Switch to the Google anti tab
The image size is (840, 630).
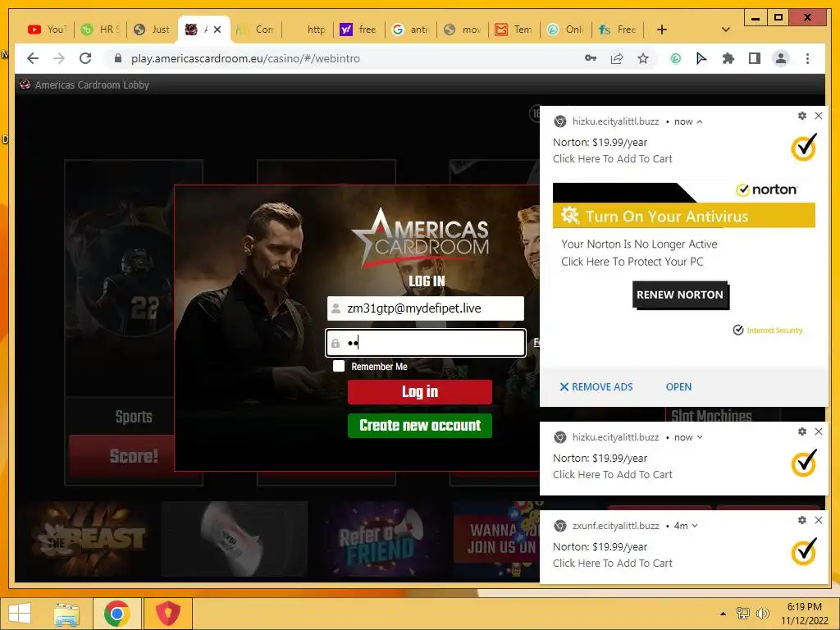pyautogui.click(x=410, y=30)
